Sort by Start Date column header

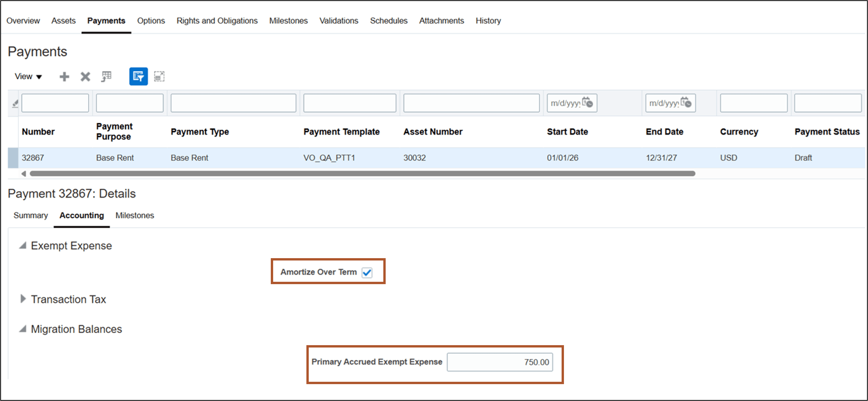click(x=567, y=132)
